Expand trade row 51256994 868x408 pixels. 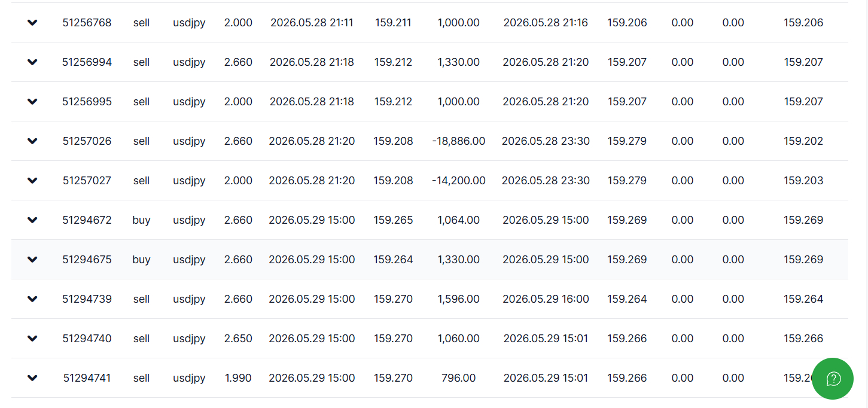point(32,62)
